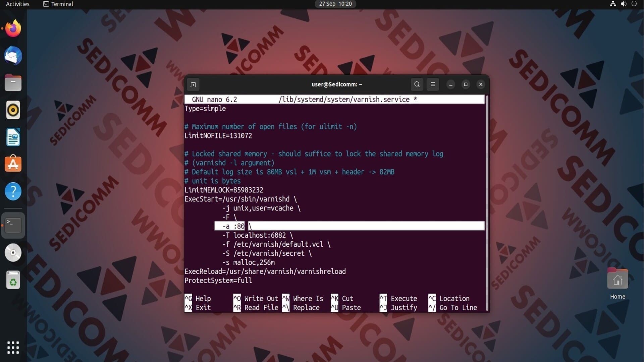Click the '^R Read File' shortcut

pos(256,307)
